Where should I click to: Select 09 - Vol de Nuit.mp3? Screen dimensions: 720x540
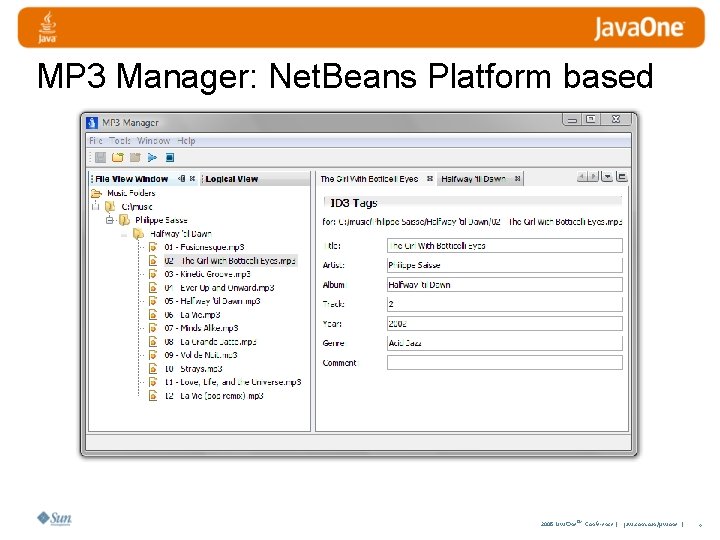201,355
